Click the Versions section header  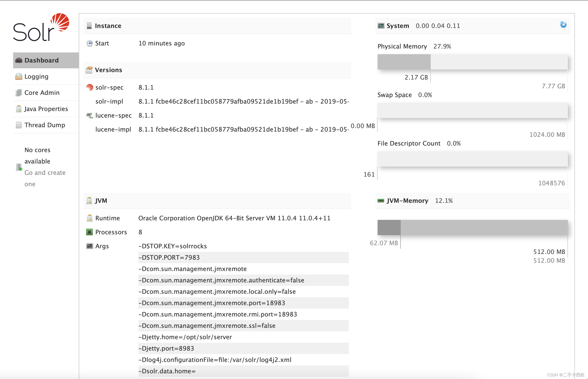(x=217, y=70)
